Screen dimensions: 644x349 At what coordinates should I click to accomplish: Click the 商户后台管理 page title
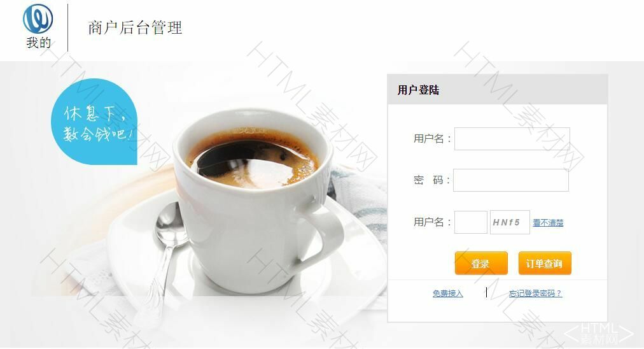135,27
